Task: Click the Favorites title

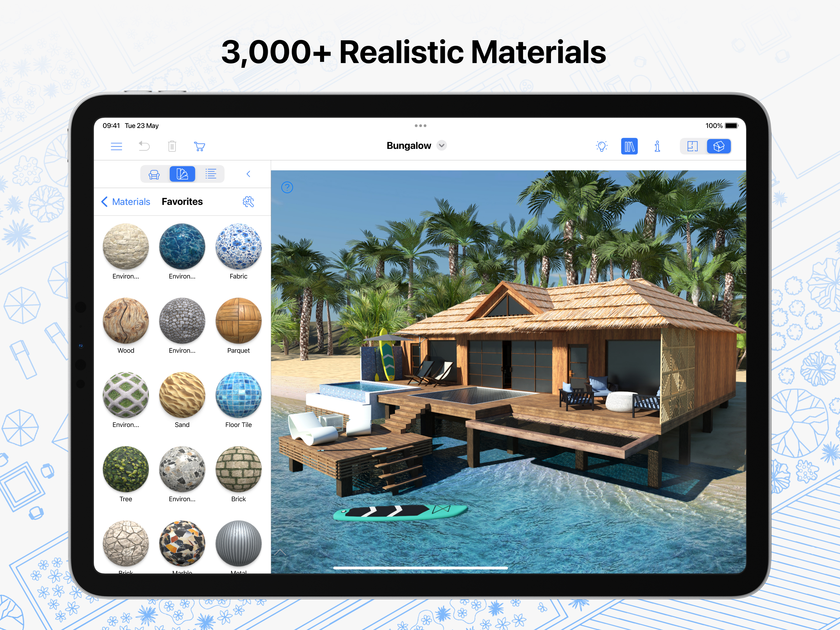Action: point(182,202)
